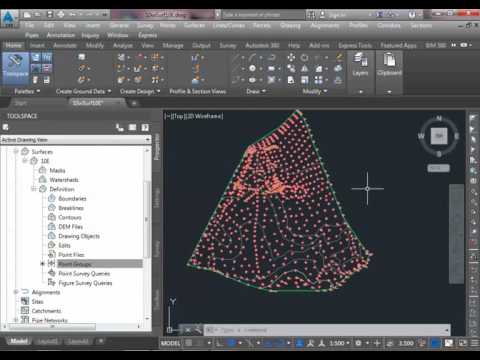Switch to the Insert ribbon tab
This screenshot has height=360, width=480.
point(37,45)
